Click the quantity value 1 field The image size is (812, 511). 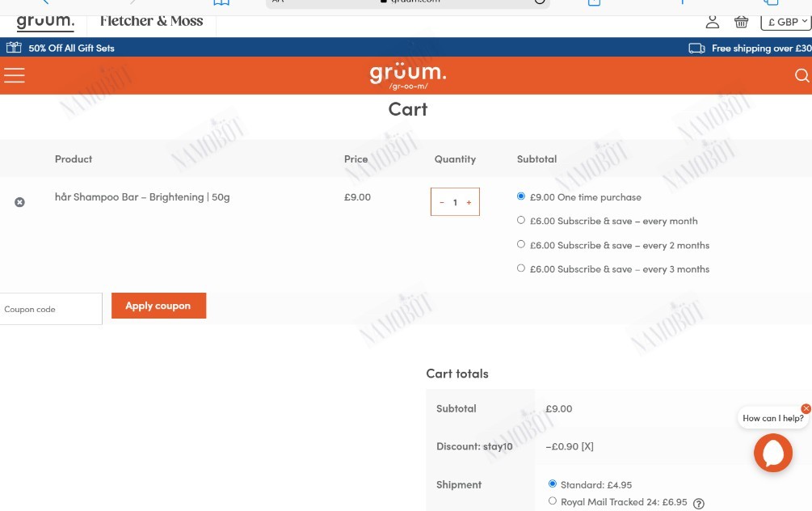(455, 203)
